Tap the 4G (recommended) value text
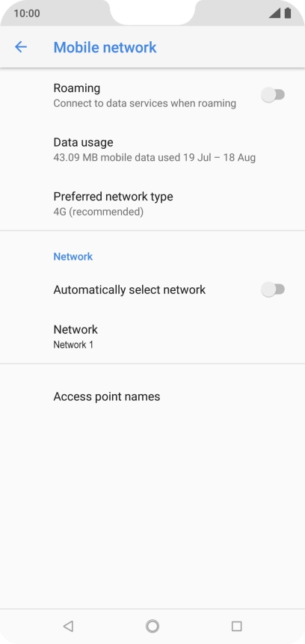 point(99,212)
